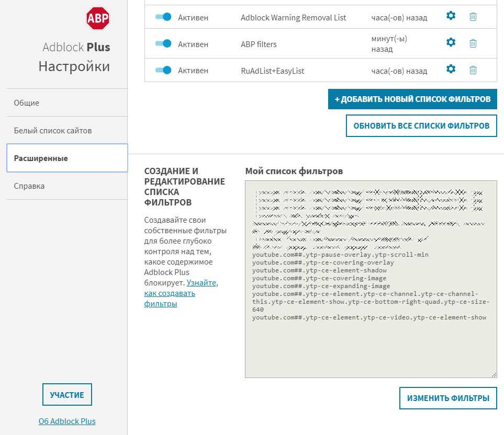The height and width of the screenshot is (435, 504).
Task: Click the ytp-ce-channel filter line
Action: click(371, 302)
